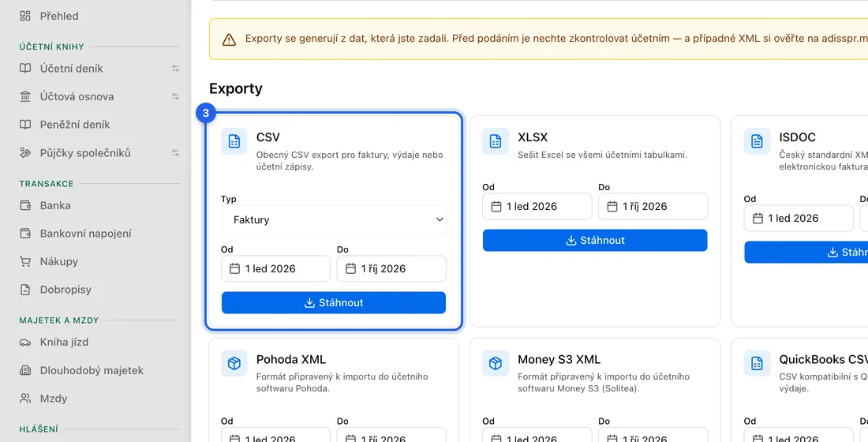Click the Exporty heading
The image size is (868, 442).
(x=236, y=88)
